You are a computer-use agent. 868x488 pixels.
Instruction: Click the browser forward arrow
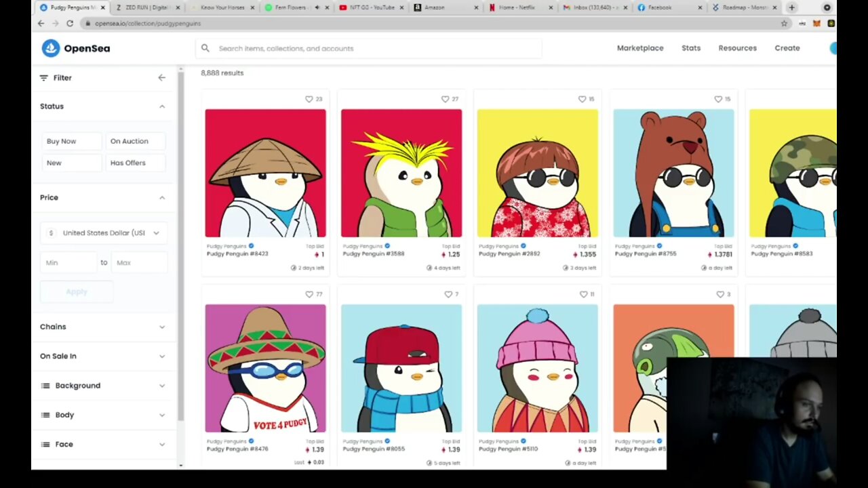click(x=55, y=23)
